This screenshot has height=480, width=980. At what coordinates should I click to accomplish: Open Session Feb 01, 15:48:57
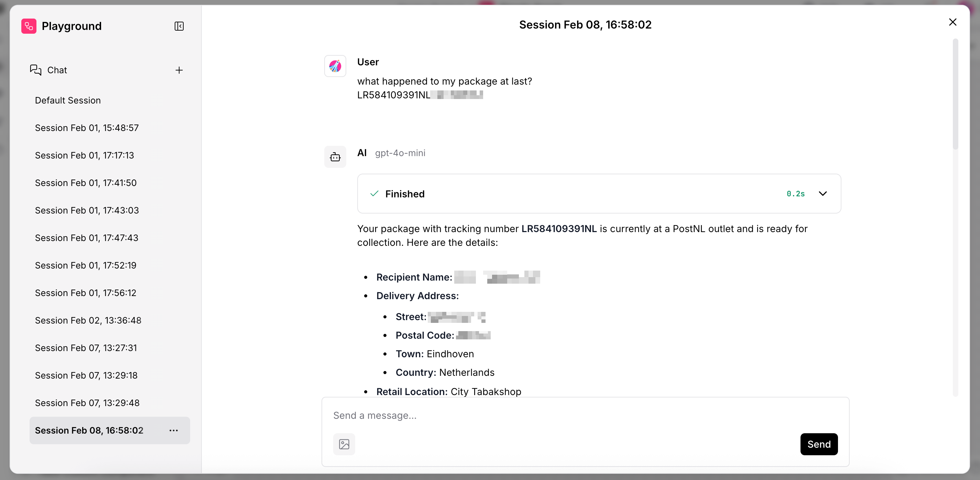[87, 128]
